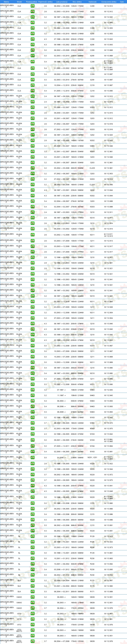Click power value 373kW / 507KM
This screenshot has height=644, width=127.
pyautogui.click(x=77, y=412)
